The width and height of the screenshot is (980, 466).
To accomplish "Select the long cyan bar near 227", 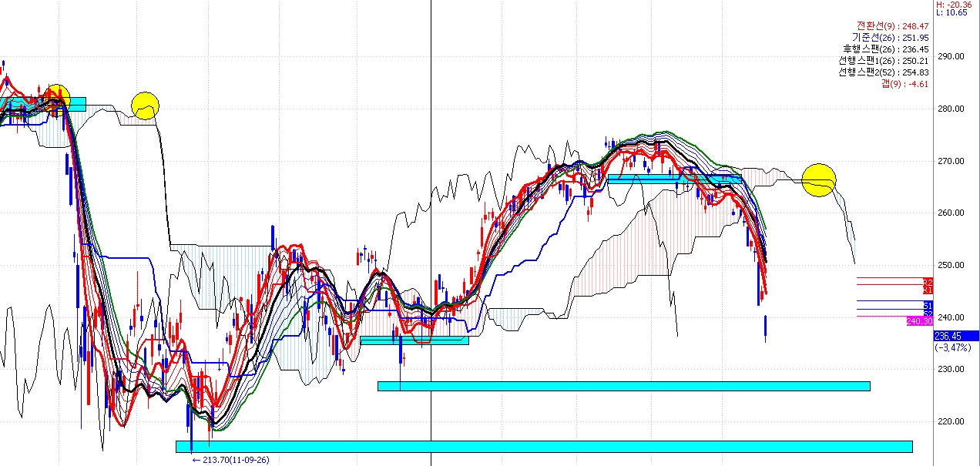I will coord(623,386).
